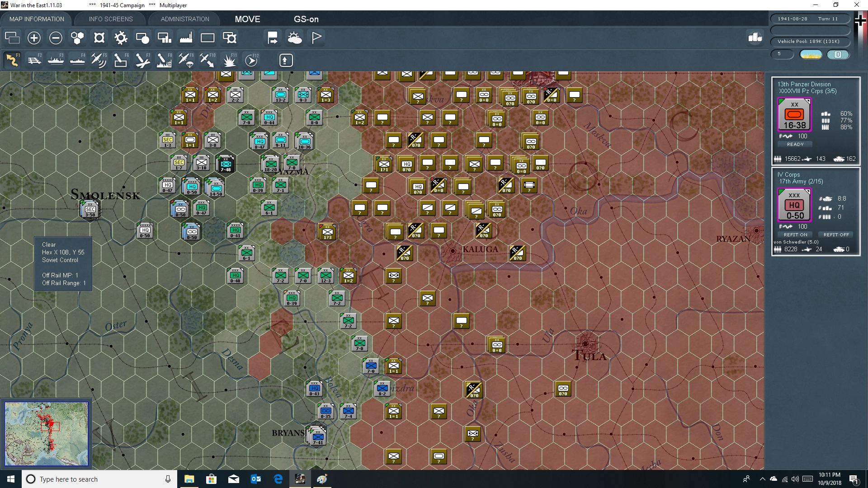The image size is (868, 488).
Task: Click the 13th Panzer Division title
Action: pos(804,84)
